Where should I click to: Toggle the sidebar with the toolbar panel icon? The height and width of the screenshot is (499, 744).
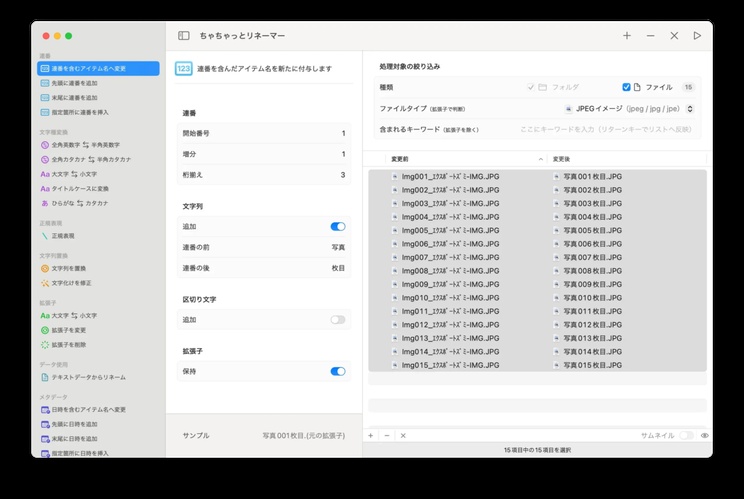point(184,36)
